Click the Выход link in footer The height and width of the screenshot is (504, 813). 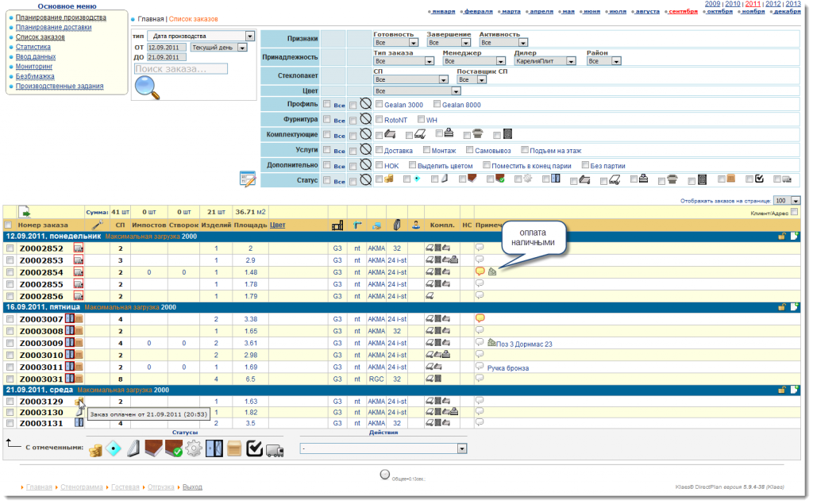coord(192,487)
